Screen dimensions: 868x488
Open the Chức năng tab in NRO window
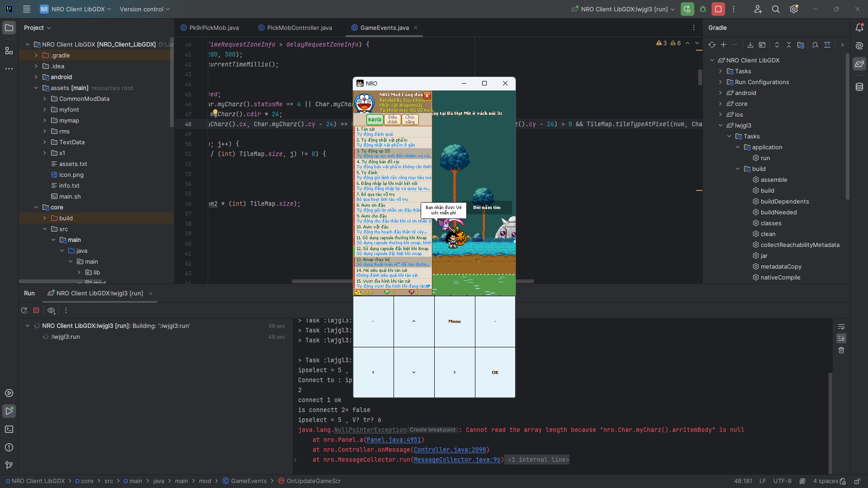[x=410, y=120]
